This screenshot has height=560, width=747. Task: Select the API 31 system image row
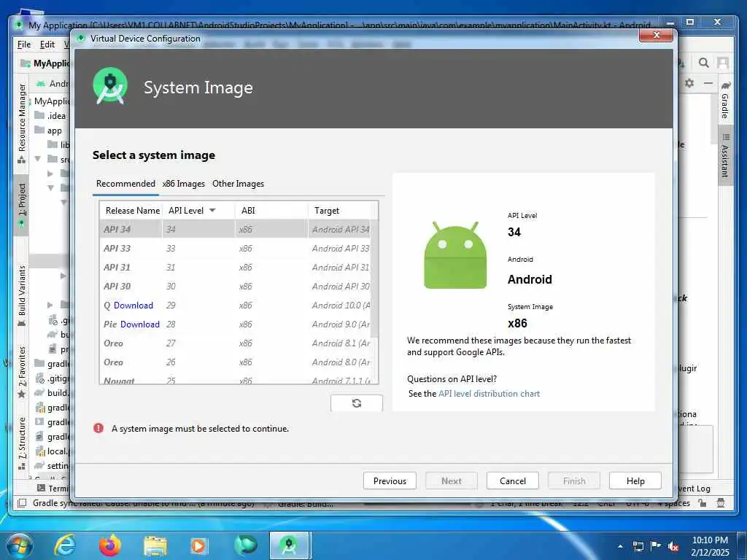(x=236, y=267)
